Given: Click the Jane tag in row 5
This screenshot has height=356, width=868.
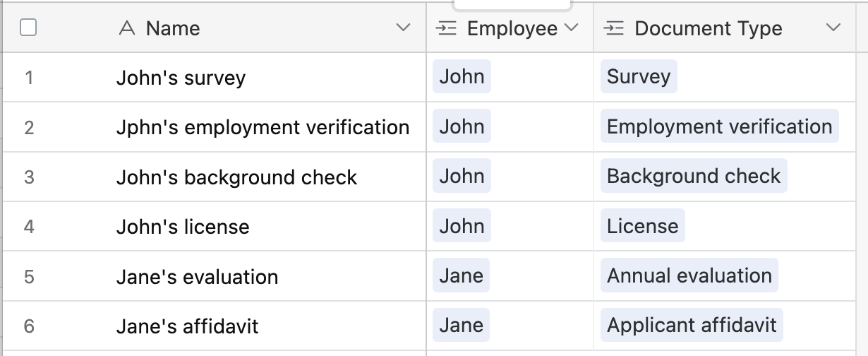Looking at the screenshot, I should pyautogui.click(x=462, y=275).
